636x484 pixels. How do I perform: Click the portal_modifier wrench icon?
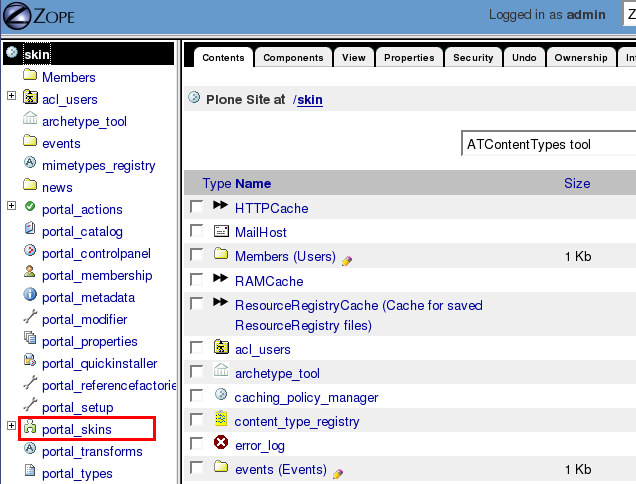(x=30, y=316)
